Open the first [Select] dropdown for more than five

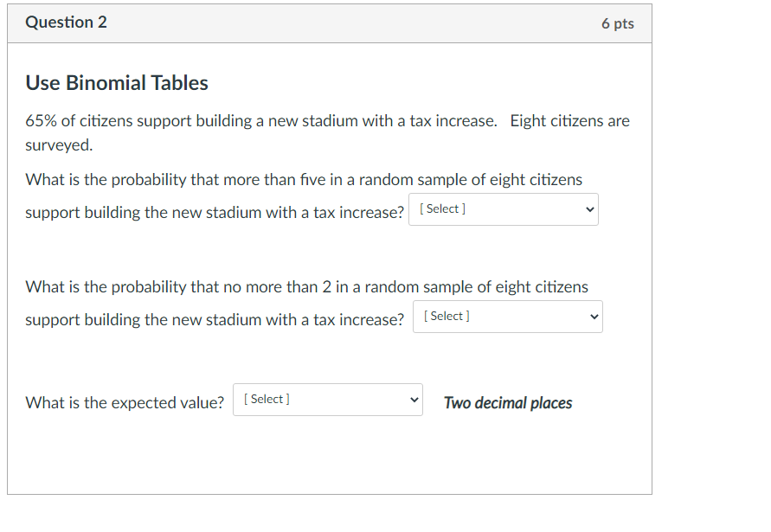(x=502, y=208)
